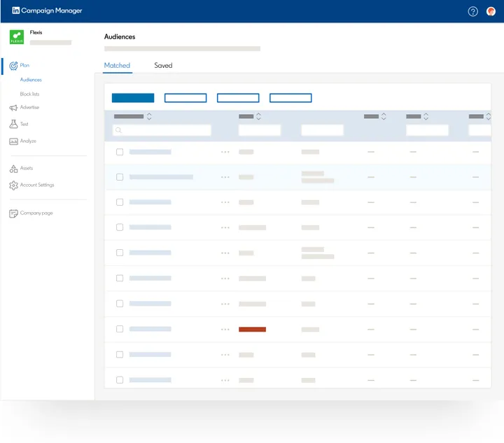Open the three-dot menu of the last row
Image resolution: width=504 pixels, height=443 pixels.
225,380
